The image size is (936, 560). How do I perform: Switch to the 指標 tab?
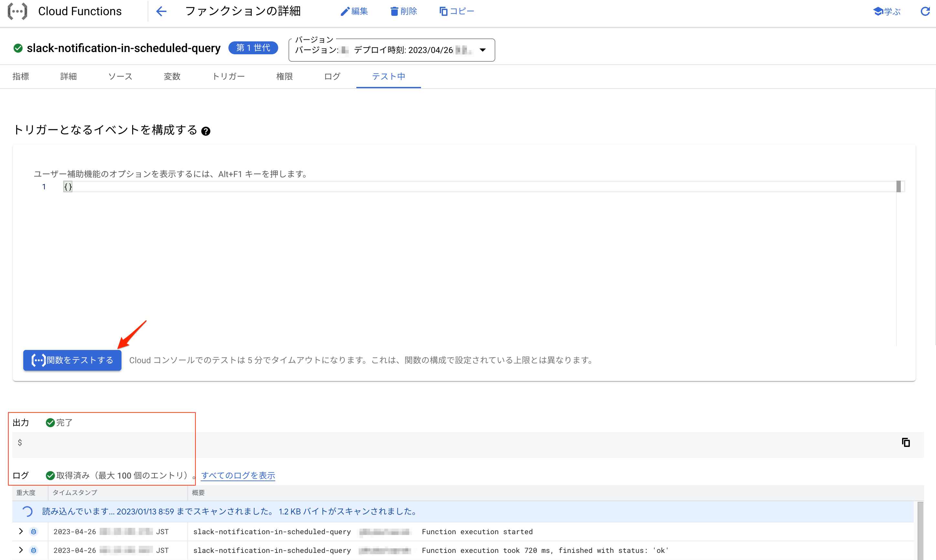point(21,77)
